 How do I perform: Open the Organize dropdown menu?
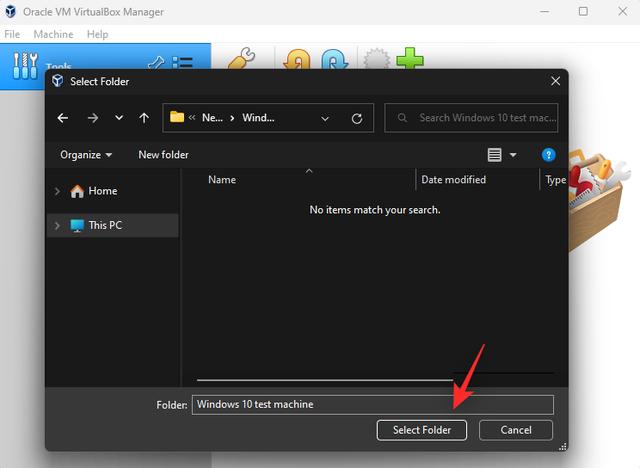[86, 155]
